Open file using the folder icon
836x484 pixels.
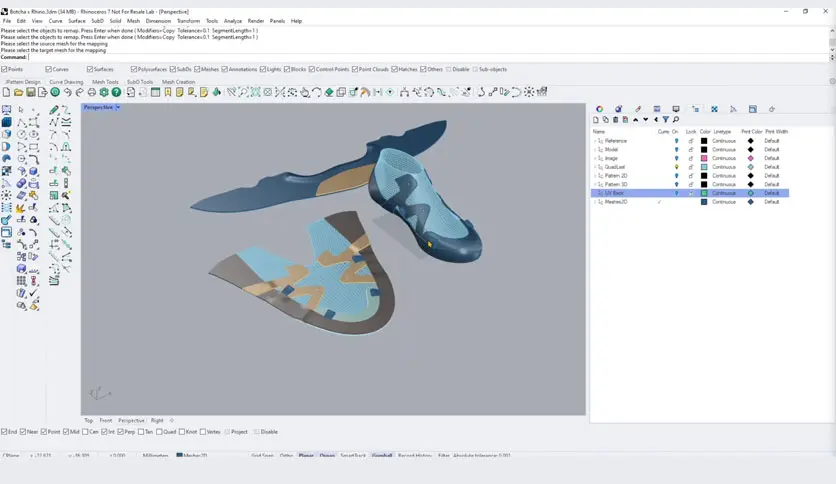[x=18, y=92]
